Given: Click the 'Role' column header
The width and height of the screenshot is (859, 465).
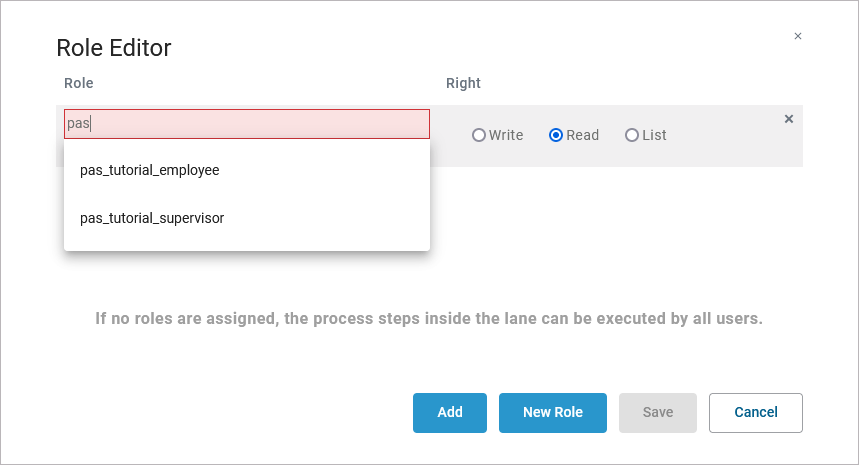Looking at the screenshot, I should pyautogui.click(x=78, y=83).
